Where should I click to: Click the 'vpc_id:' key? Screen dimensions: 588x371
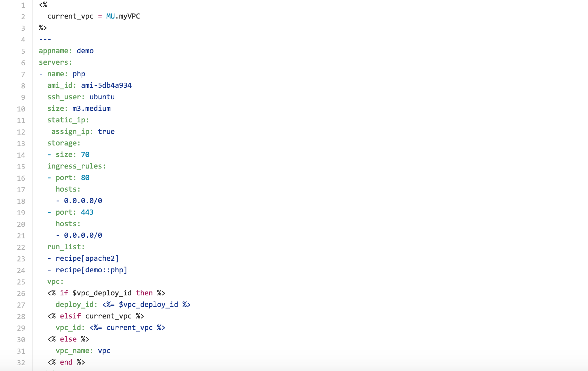click(x=70, y=328)
